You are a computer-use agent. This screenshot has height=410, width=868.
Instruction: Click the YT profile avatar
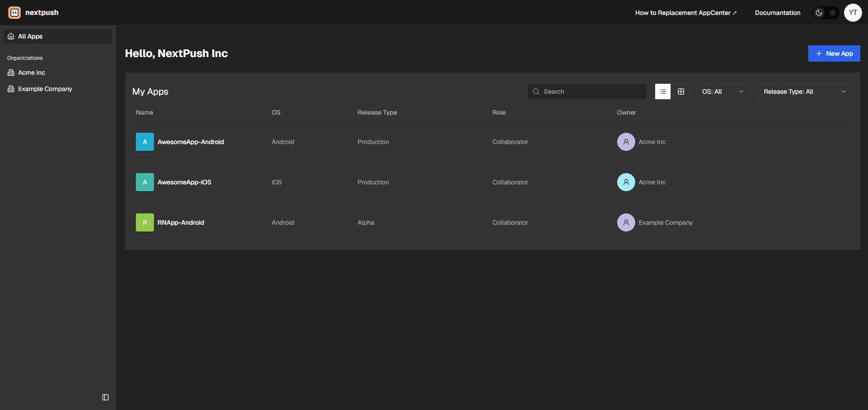[x=853, y=12]
